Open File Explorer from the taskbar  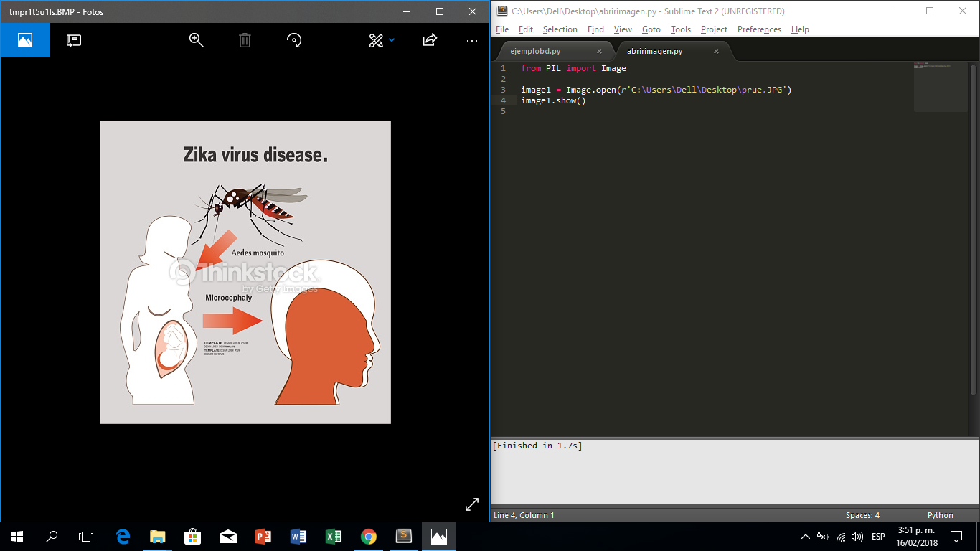(x=158, y=536)
